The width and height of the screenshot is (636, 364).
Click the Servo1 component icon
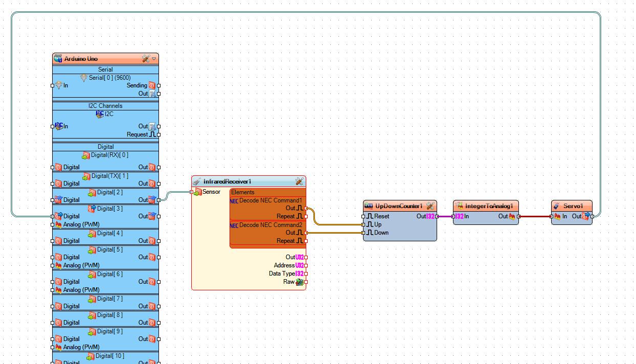click(557, 206)
